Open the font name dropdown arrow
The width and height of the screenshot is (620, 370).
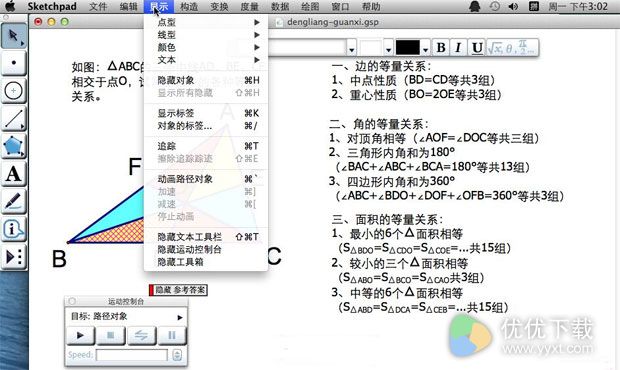(x=352, y=49)
